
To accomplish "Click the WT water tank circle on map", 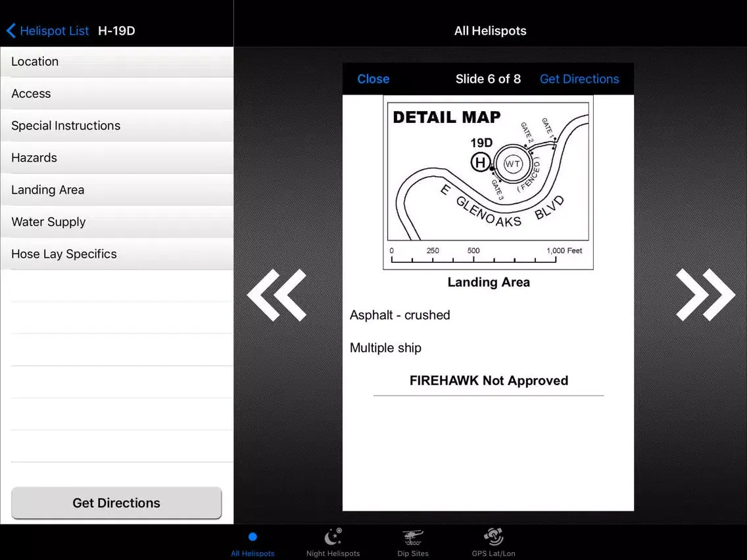I will [513, 164].
